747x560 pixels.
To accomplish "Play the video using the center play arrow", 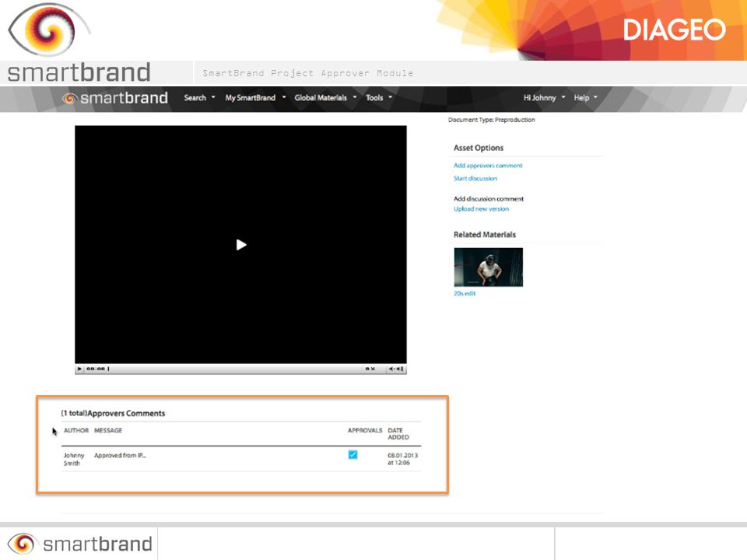I will 241,245.
